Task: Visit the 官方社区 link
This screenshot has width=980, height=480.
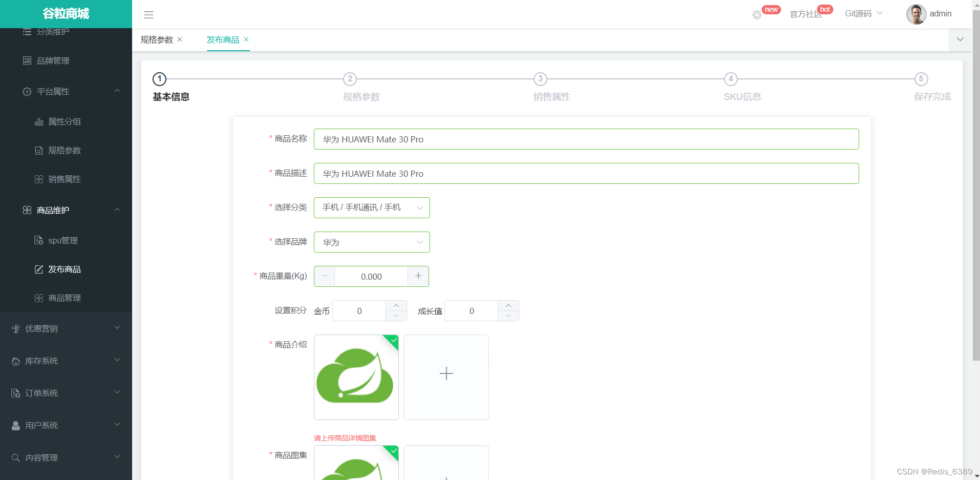Action: point(807,14)
